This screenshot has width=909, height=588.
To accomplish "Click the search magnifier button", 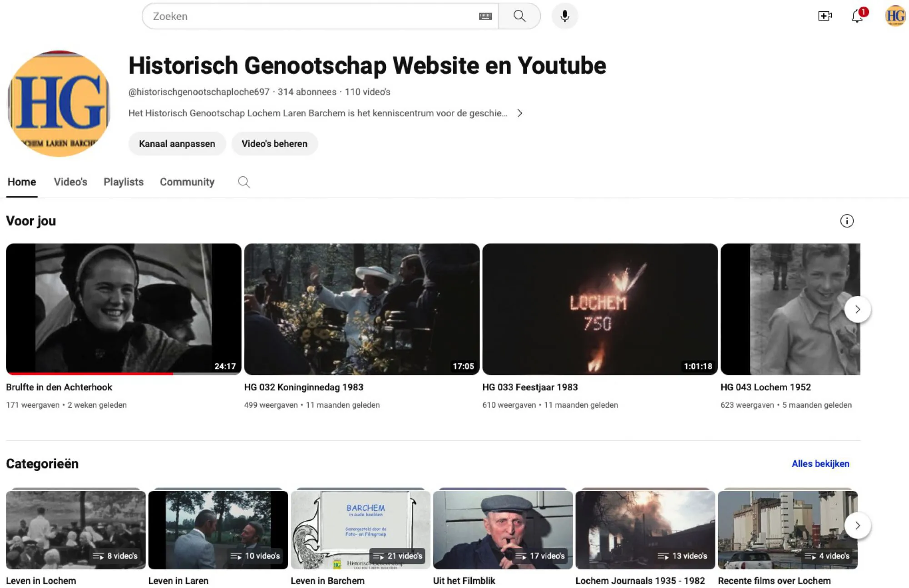I will [x=519, y=15].
